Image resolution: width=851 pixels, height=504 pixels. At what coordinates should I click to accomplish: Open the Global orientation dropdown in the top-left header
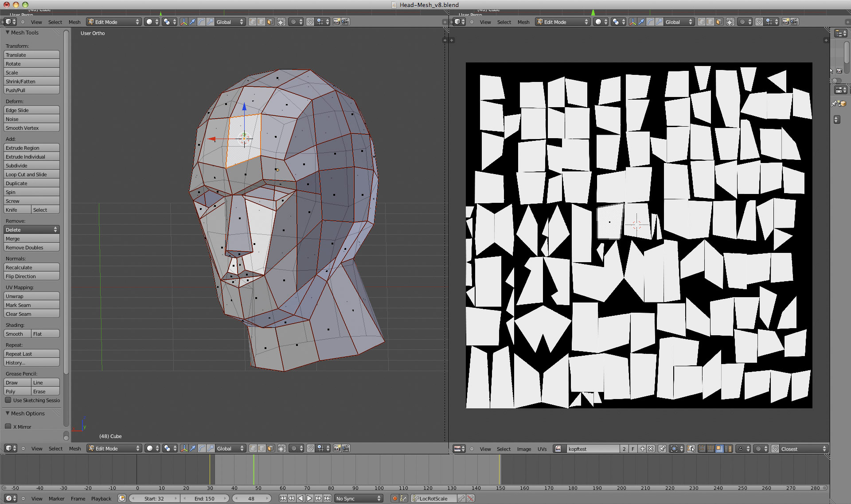tap(230, 22)
